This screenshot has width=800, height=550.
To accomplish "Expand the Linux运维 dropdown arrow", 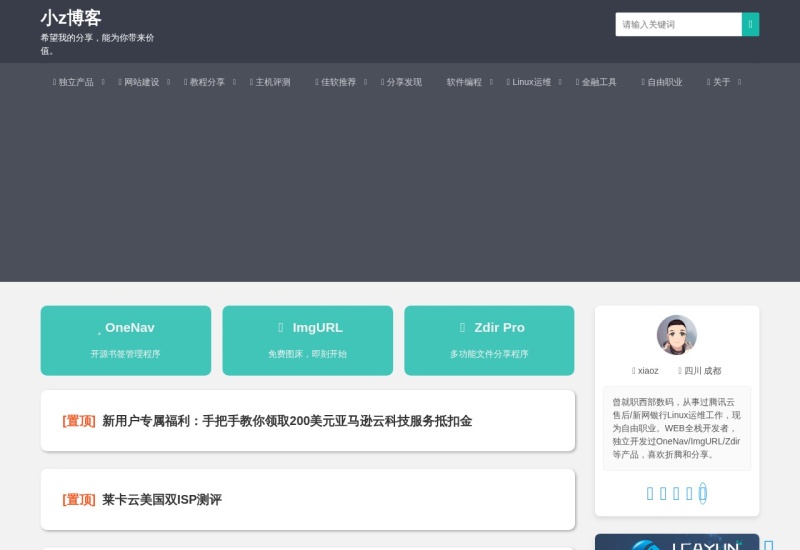I will click(560, 82).
